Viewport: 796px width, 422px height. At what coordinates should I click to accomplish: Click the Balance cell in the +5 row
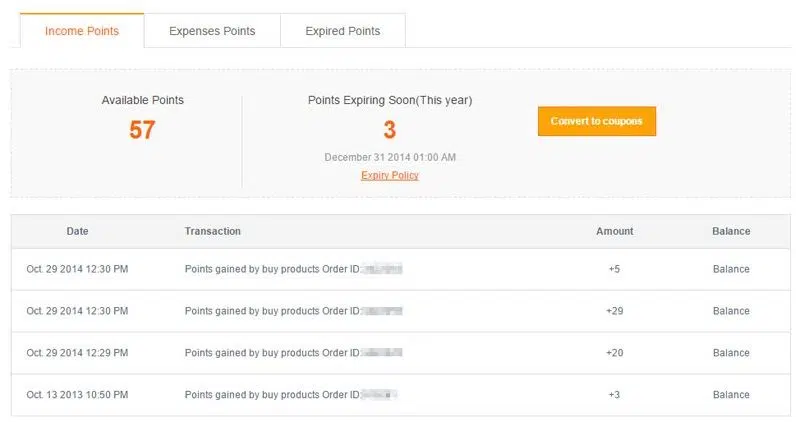pos(731,269)
